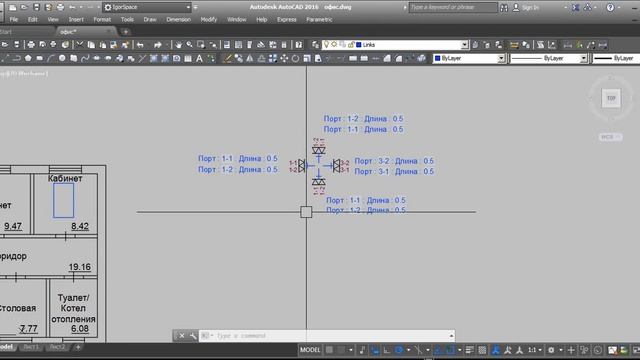The image size is (640, 360).
Task: Select the Spline draw tool
Action: [x=85, y=58]
